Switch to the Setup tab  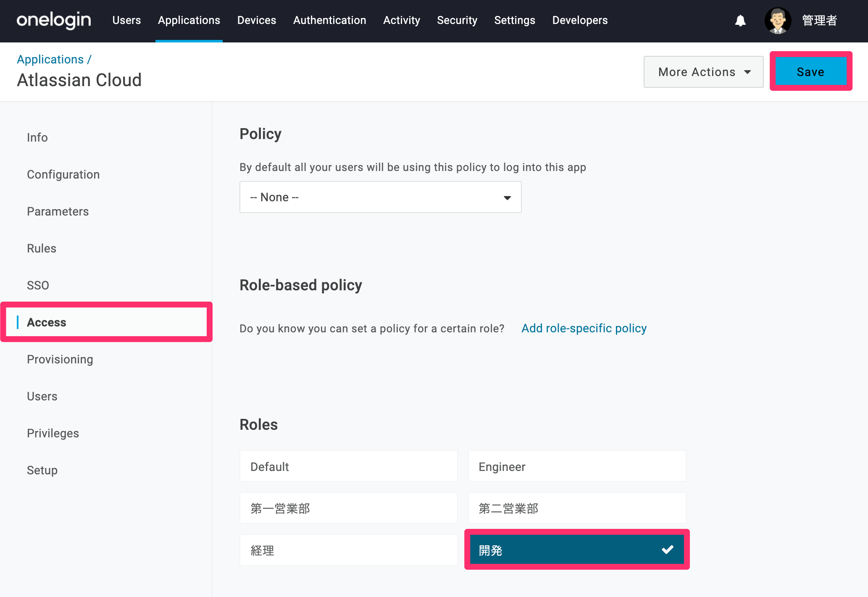[42, 470]
